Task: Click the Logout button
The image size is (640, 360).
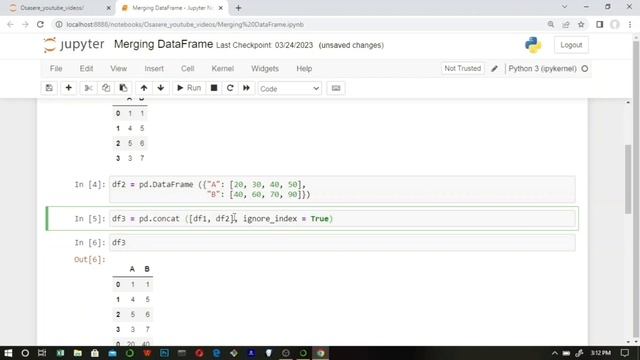Action: 571,45
